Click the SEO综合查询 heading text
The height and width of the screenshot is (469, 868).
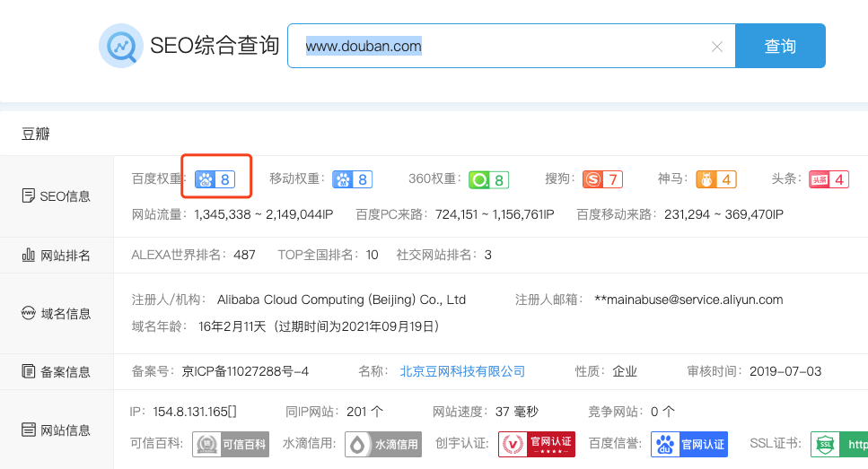215,46
